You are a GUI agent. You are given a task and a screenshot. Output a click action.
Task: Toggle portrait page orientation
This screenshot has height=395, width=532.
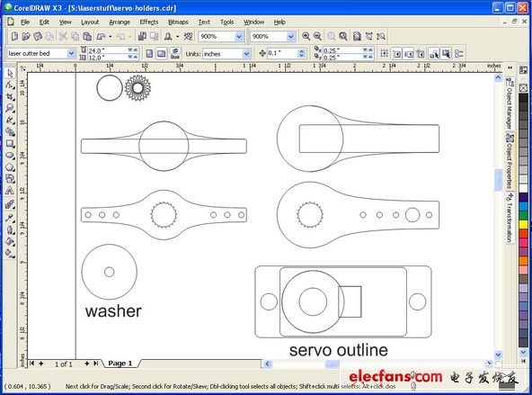(149, 54)
